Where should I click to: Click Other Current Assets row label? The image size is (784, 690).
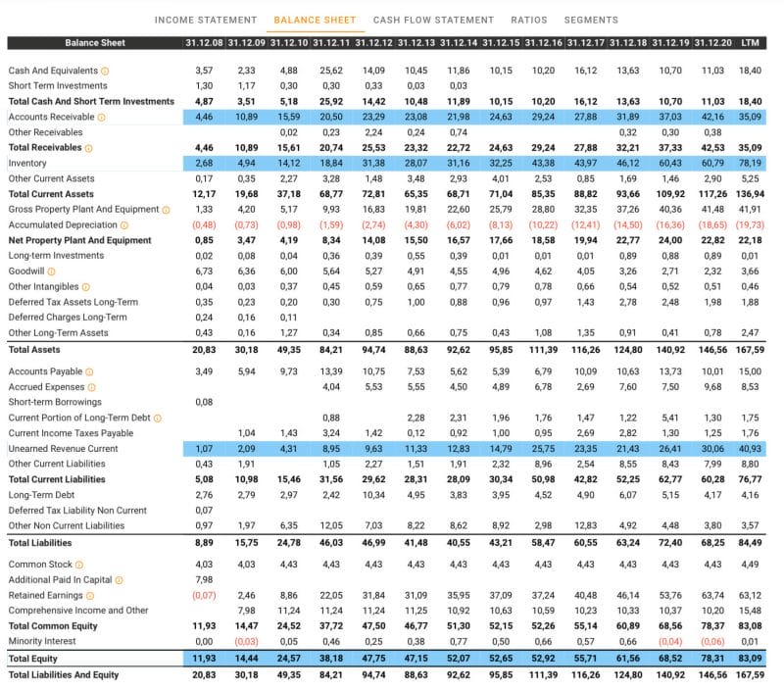[52, 178]
